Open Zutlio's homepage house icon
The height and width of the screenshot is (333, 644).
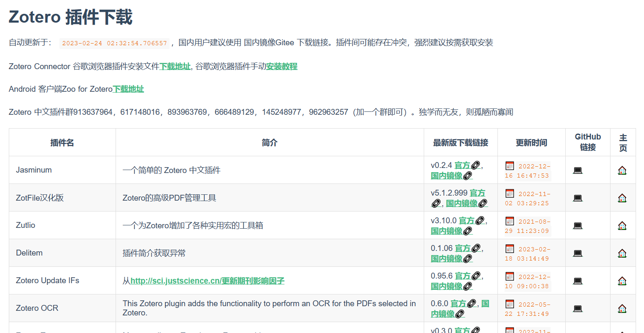[622, 225]
